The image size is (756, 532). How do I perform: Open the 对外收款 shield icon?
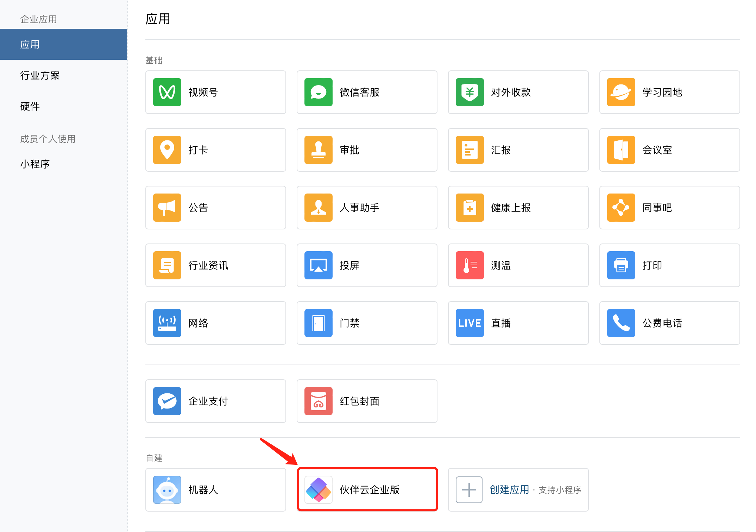click(470, 92)
